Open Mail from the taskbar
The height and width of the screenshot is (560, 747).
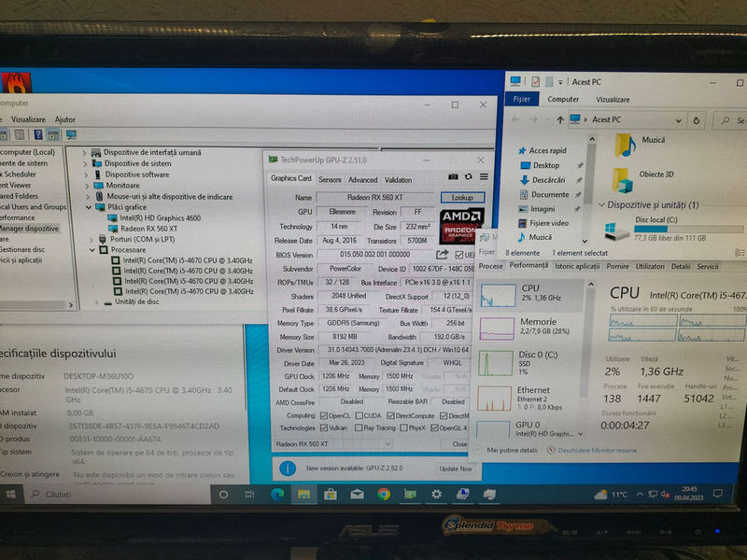click(x=357, y=495)
